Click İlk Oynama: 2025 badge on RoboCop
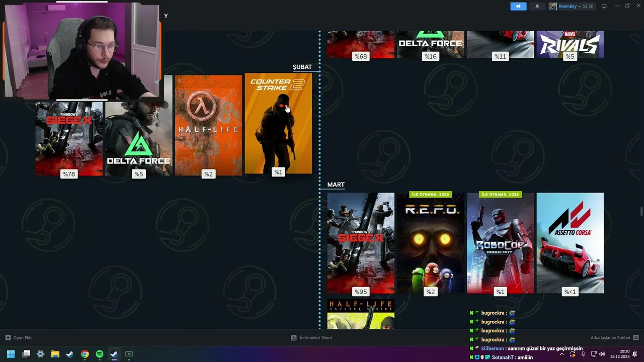This screenshot has width=644, height=362. 500,195
